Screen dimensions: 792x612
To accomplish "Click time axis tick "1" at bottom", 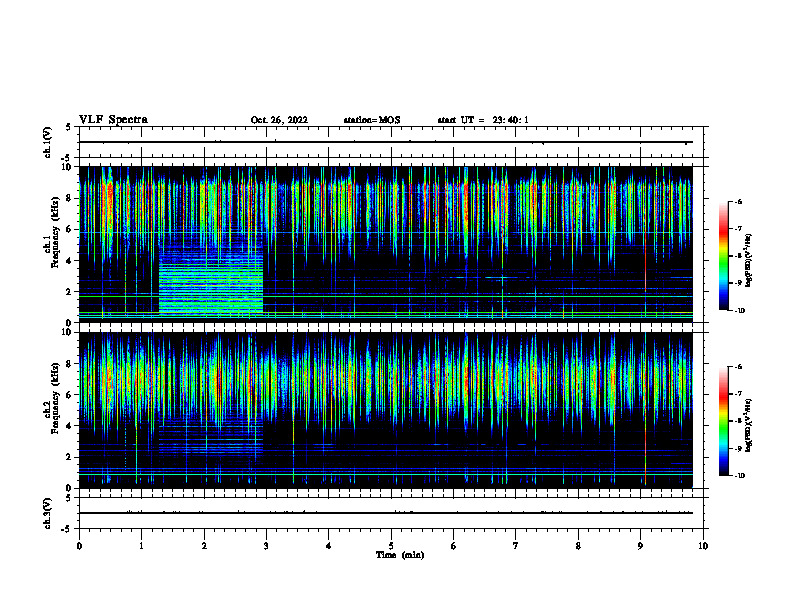I will pos(141,546).
